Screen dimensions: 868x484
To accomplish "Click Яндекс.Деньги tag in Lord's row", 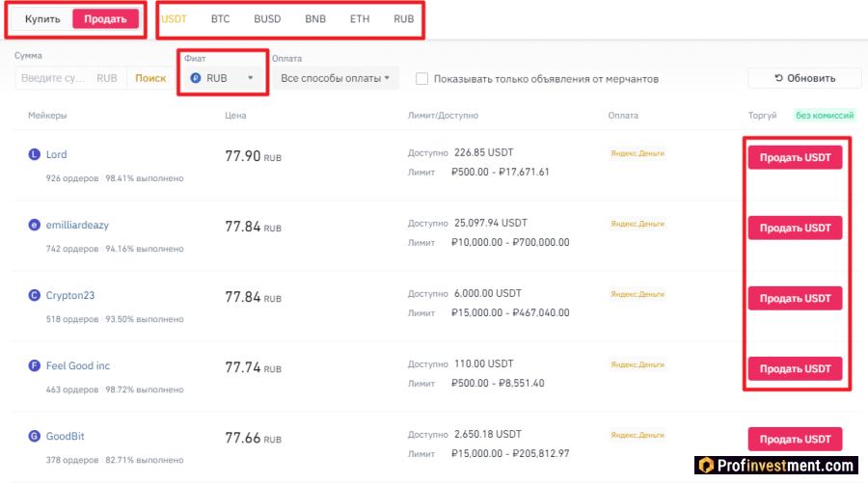I will (x=637, y=153).
